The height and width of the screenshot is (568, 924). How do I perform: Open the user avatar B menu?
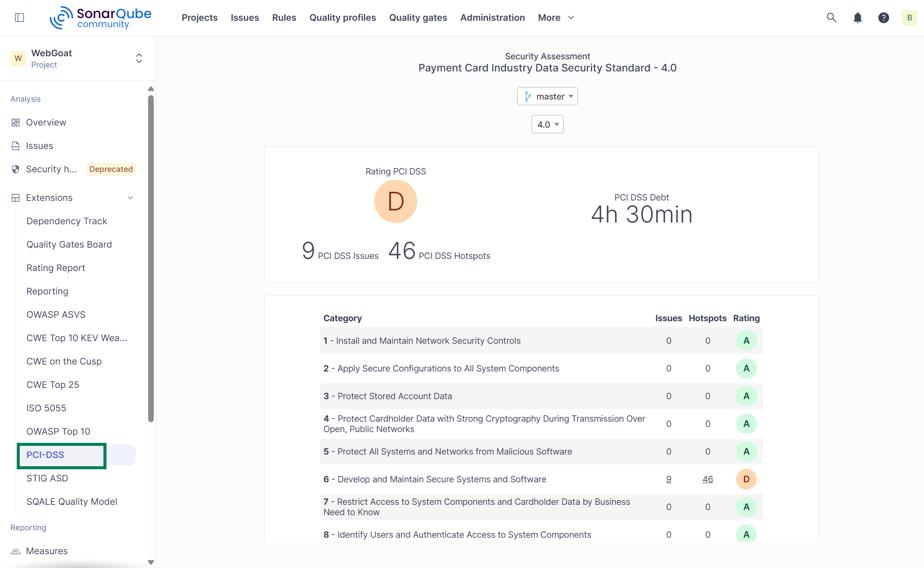[x=909, y=17]
